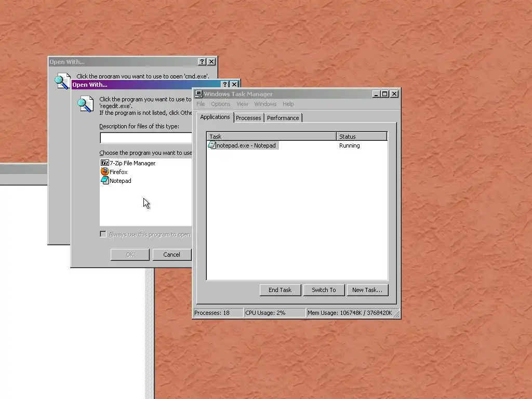The height and width of the screenshot is (399, 532).
Task: Choose the Firefox icon in program list
Action: (x=105, y=171)
